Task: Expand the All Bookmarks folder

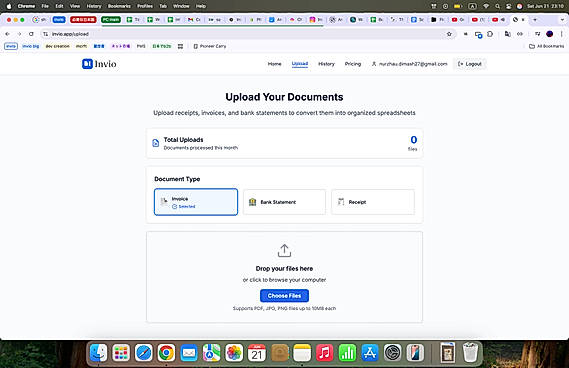Action: [x=547, y=46]
